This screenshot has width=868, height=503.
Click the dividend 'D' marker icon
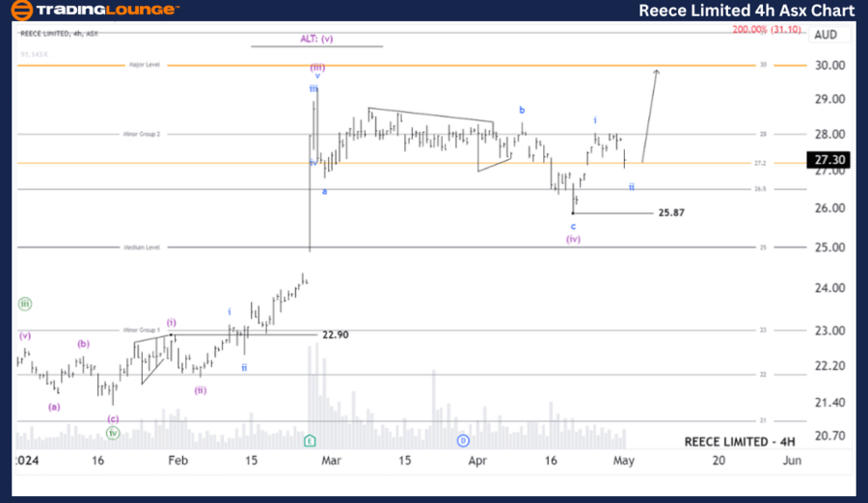(x=463, y=441)
